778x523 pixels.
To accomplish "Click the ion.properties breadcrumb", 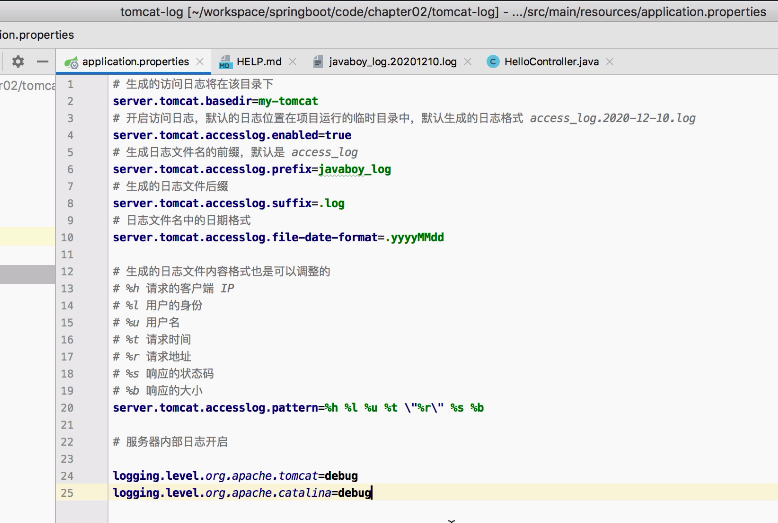I will click(x=37, y=35).
